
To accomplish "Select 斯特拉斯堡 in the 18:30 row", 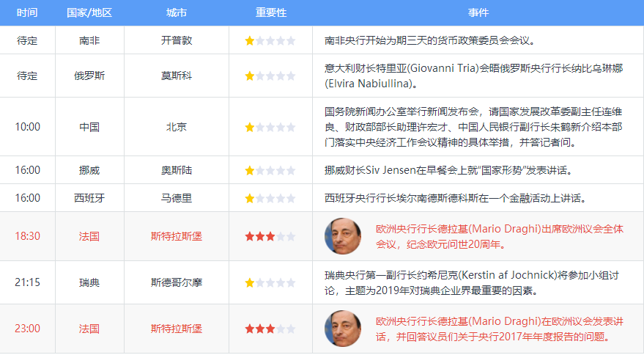I will tap(176, 236).
